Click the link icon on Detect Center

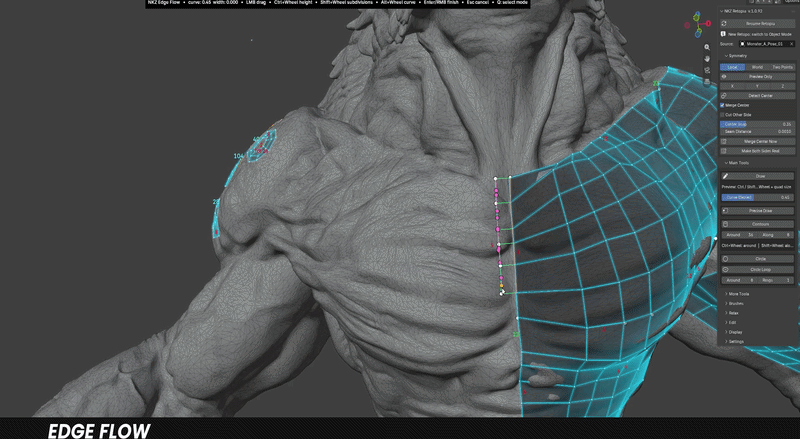tap(723, 95)
